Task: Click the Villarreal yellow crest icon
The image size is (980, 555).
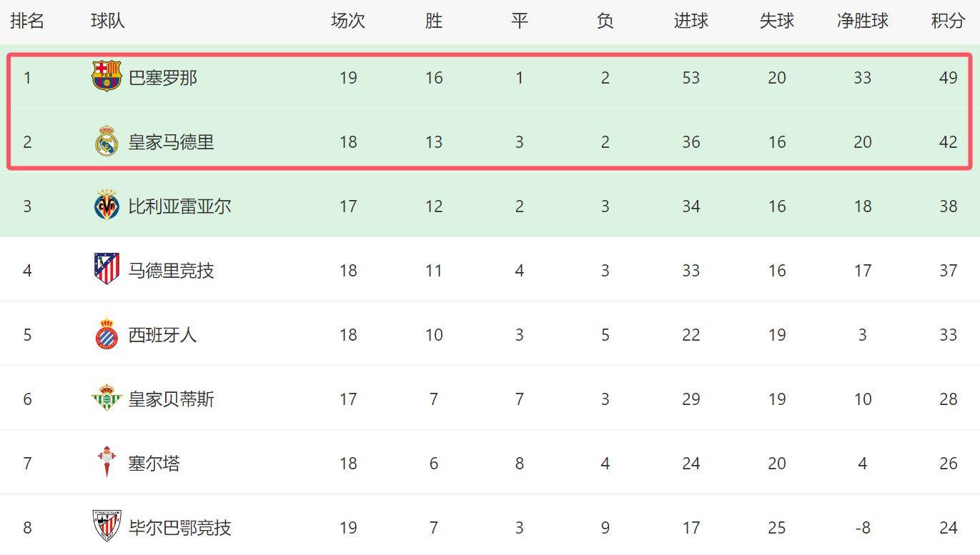Action: tap(107, 206)
